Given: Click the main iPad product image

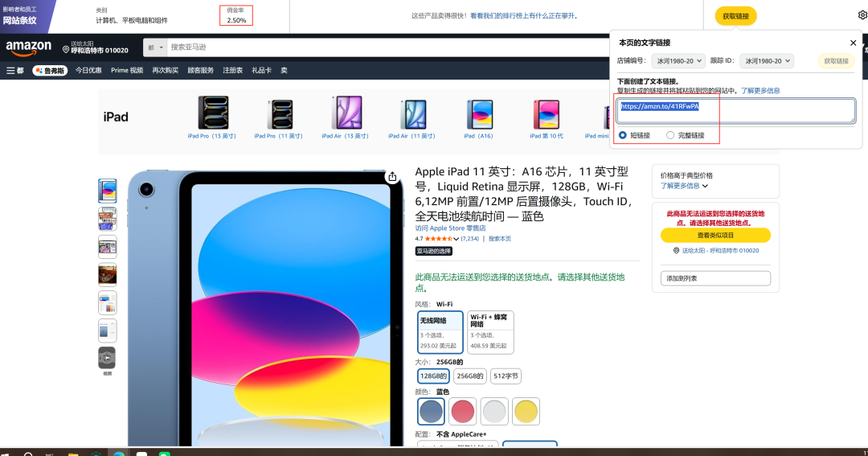Looking at the screenshot, I should pyautogui.click(x=266, y=308).
